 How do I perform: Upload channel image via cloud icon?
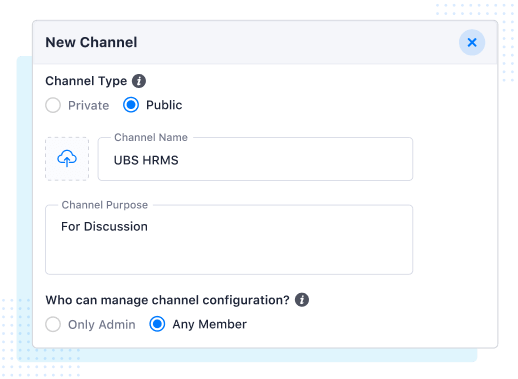(67, 159)
